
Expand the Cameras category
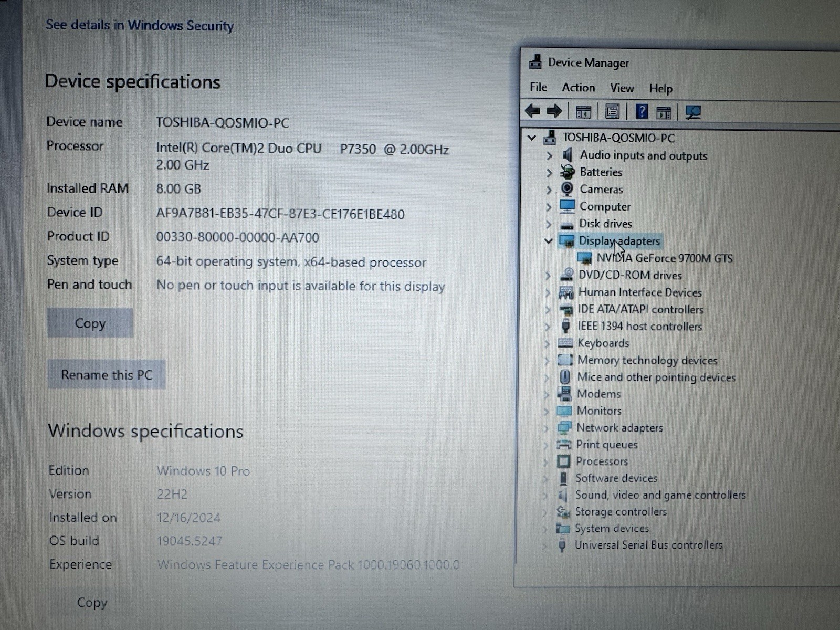pyautogui.click(x=549, y=190)
